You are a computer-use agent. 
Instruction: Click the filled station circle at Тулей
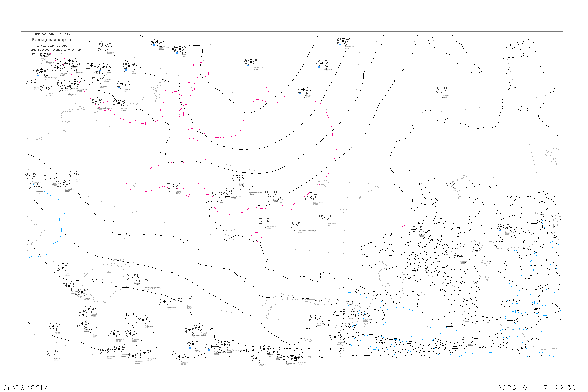pyautogui.click(x=63, y=268)
